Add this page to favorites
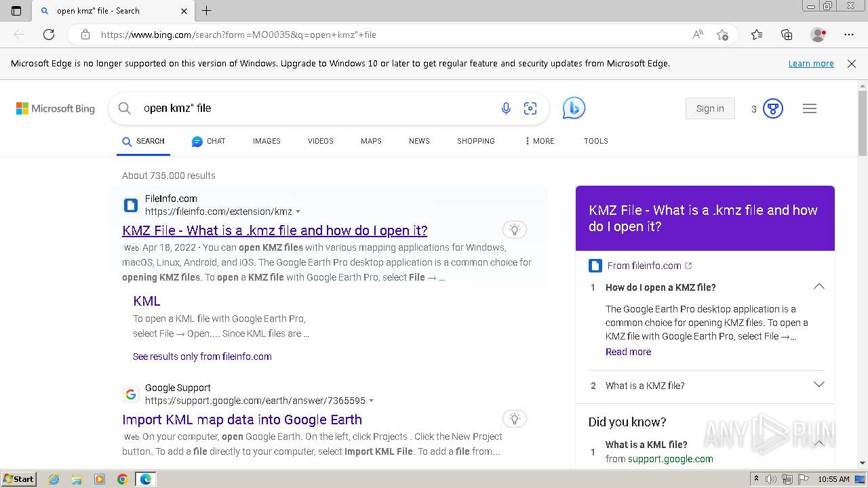The image size is (868, 488). click(722, 35)
